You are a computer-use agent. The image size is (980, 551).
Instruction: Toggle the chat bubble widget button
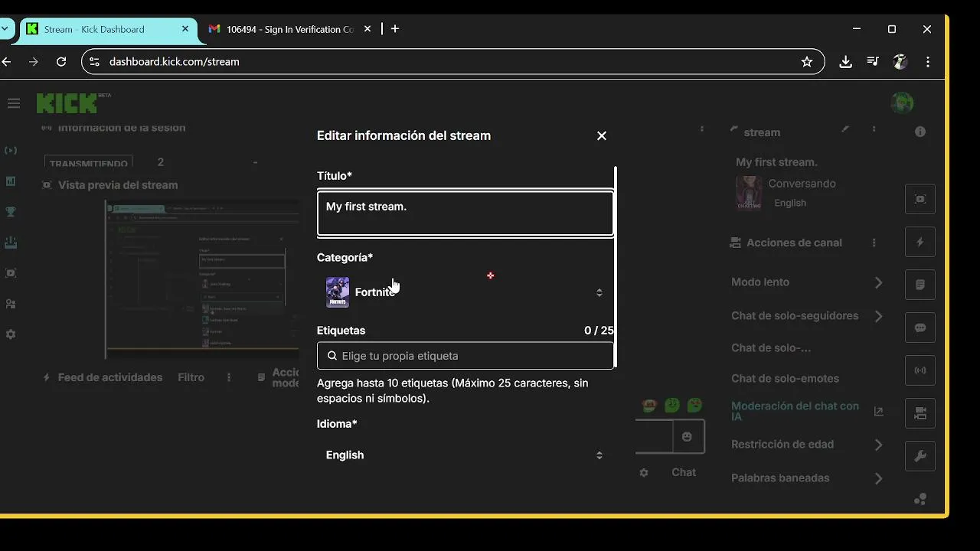point(920,328)
